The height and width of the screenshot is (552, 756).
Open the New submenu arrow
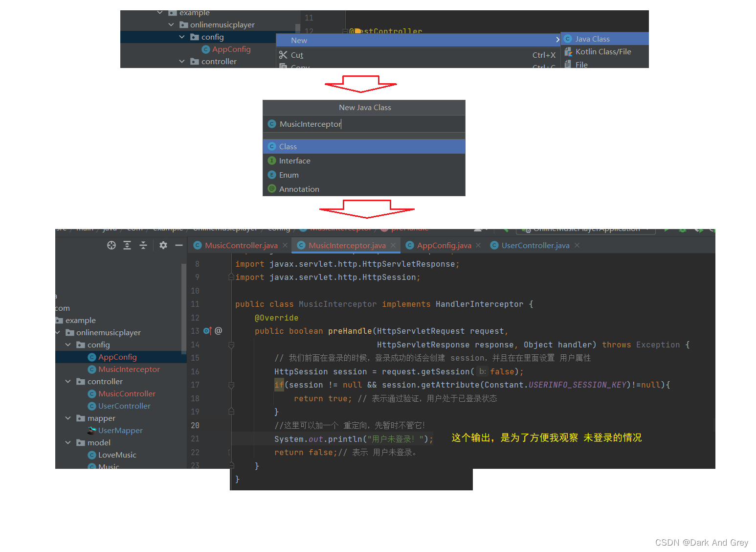pyautogui.click(x=557, y=39)
